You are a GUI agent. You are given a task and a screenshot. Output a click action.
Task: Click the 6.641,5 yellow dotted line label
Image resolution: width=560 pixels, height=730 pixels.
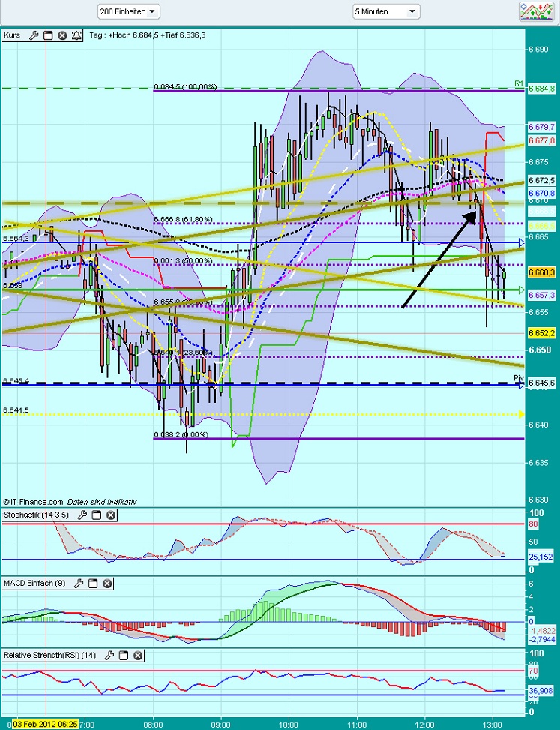click(16, 410)
